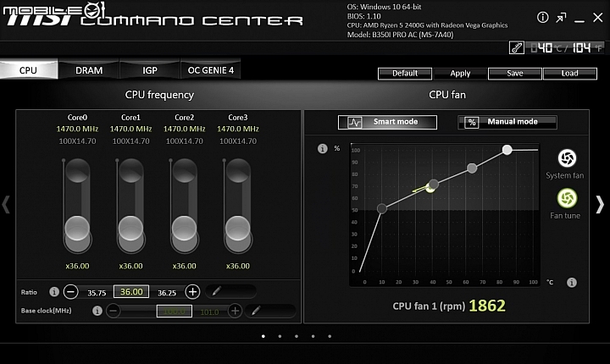The image size is (610, 364).
Task: Increase Ratio with plus button
Action: tap(192, 292)
